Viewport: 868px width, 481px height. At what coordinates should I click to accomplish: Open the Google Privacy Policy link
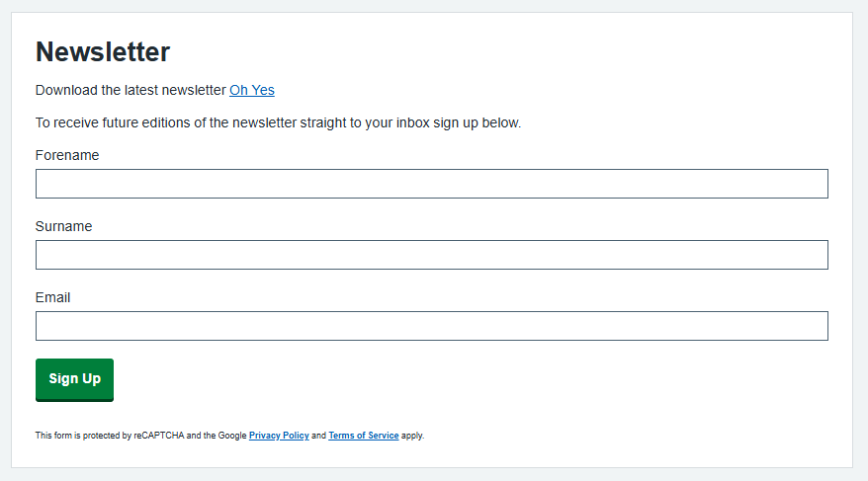[x=279, y=436]
